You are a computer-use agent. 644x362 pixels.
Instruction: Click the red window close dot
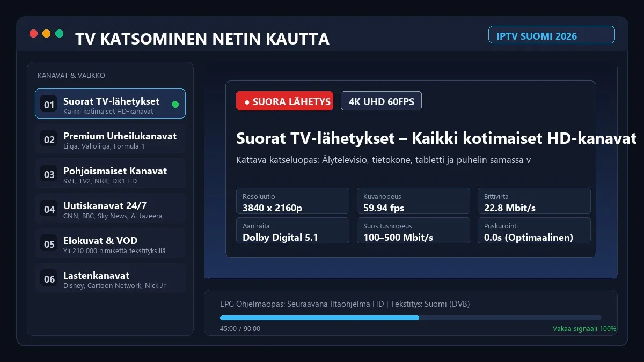[33, 33]
